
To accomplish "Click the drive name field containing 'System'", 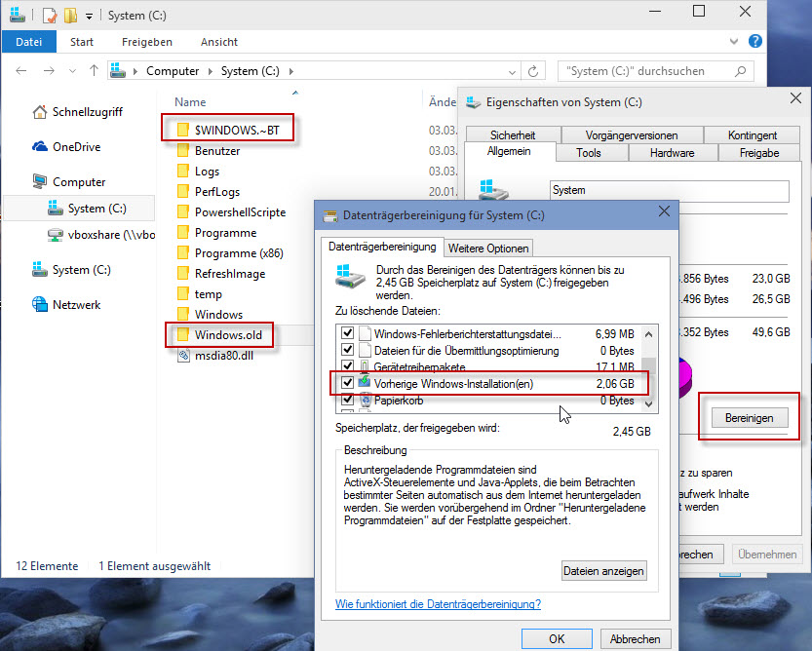I will (669, 191).
